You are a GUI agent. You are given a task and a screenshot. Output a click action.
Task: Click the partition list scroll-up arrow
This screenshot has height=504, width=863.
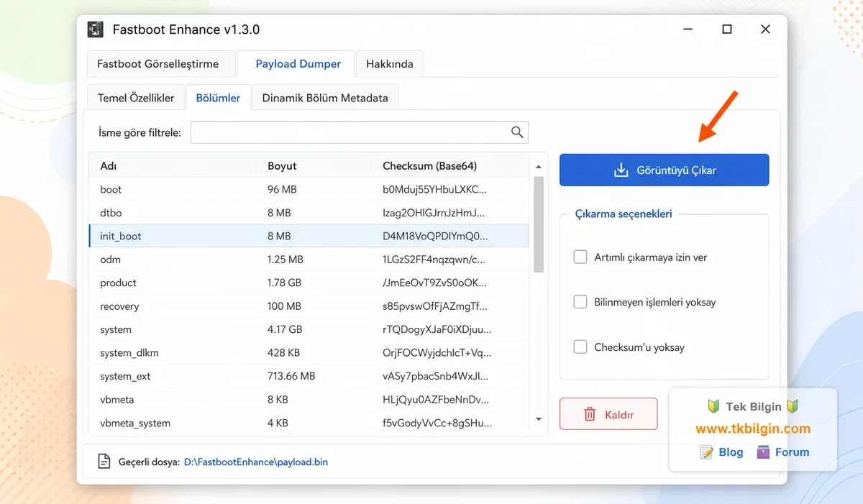pyautogui.click(x=539, y=167)
